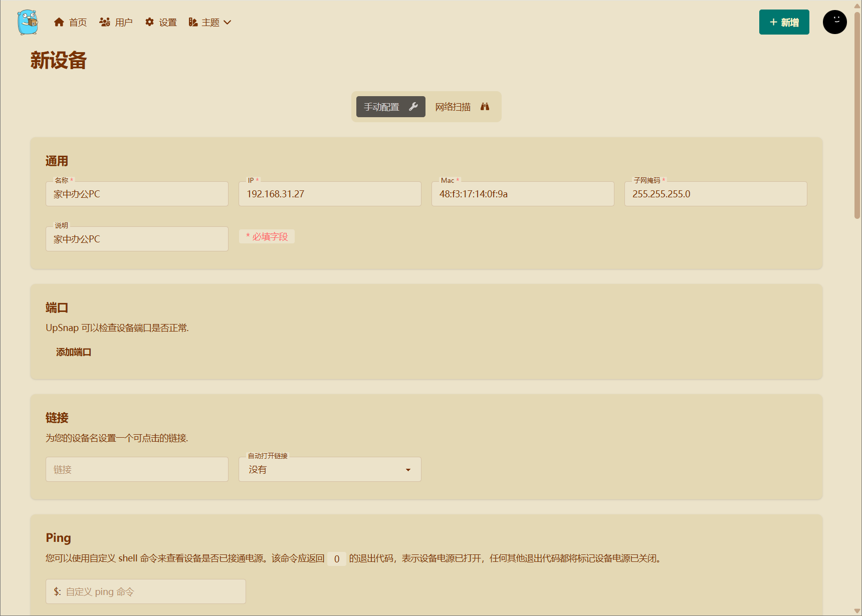This screenshot has height=616, width=862.
Task: Open the user avatar menu
Action: click(x=834, y=22)
